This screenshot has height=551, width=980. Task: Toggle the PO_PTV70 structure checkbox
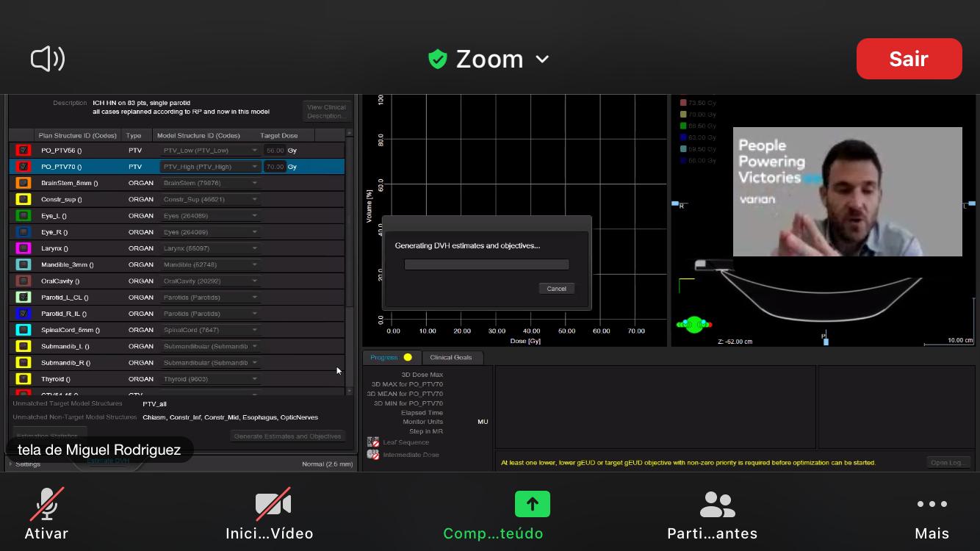click(x=24, y=167)
